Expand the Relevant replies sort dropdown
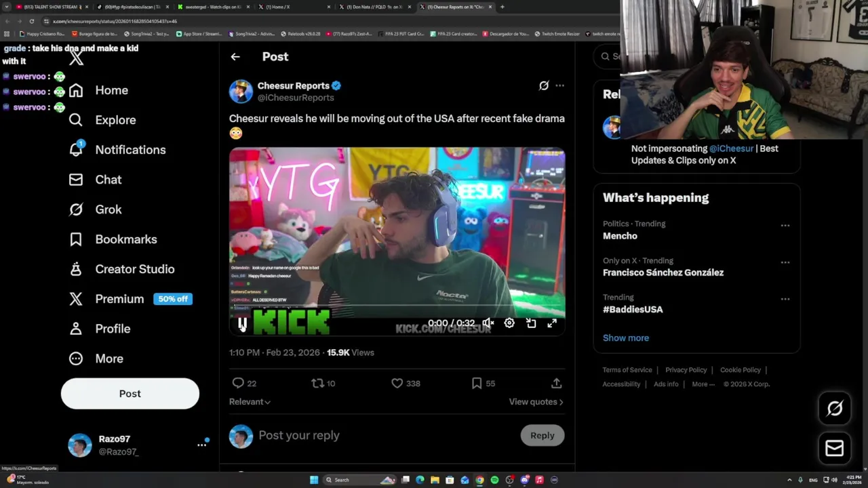Viewport: 868px width, 488px height. click(x=250, y=402)
